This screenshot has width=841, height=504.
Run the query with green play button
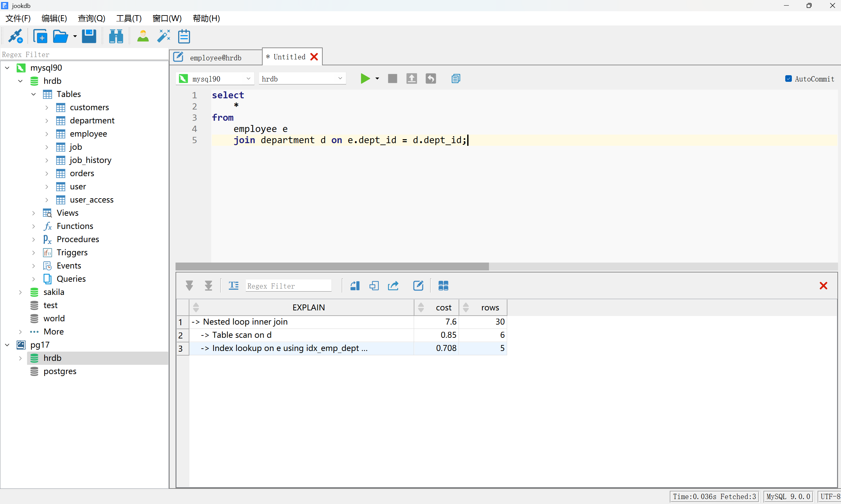click(x=365, y=79)
